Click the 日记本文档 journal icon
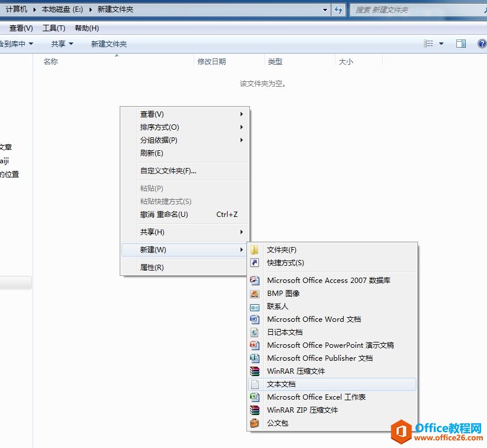Viewport: 487px width, 448px height. pyautogui.click(x=254, y=332)
